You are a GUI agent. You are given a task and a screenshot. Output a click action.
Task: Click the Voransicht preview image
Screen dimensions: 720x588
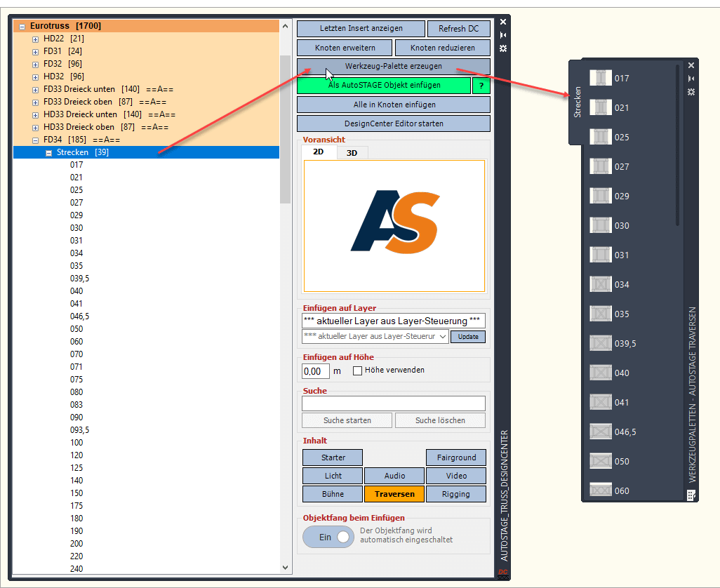click(x=394, y=226)
